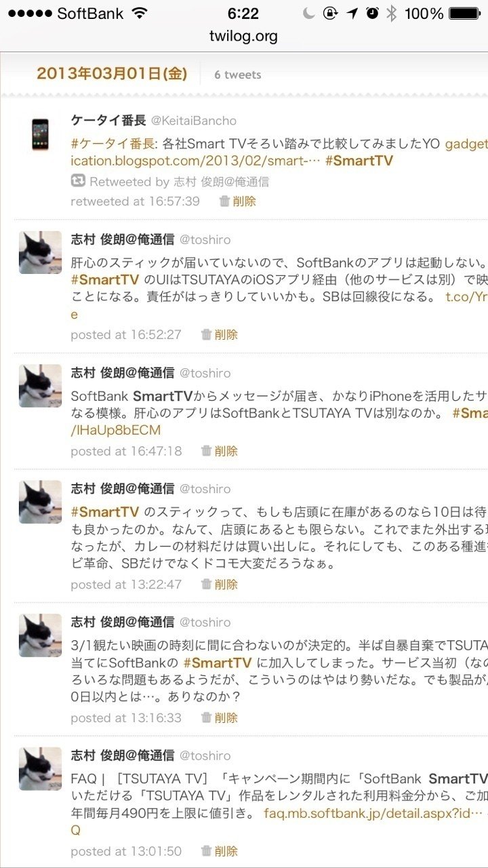Open the posted at 16:52:27 timestamp
Image resolution: width=488 pixels, height=868 pixels.
tap(126, 334)
